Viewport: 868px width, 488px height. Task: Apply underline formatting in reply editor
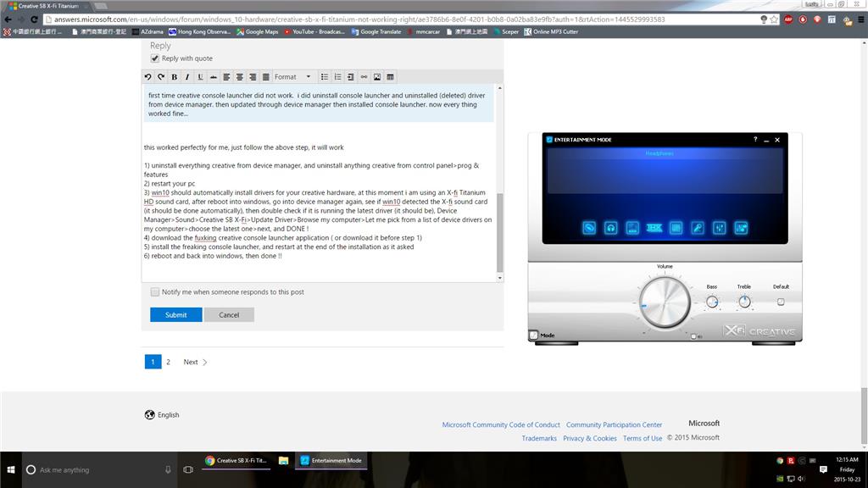(200, 77)
